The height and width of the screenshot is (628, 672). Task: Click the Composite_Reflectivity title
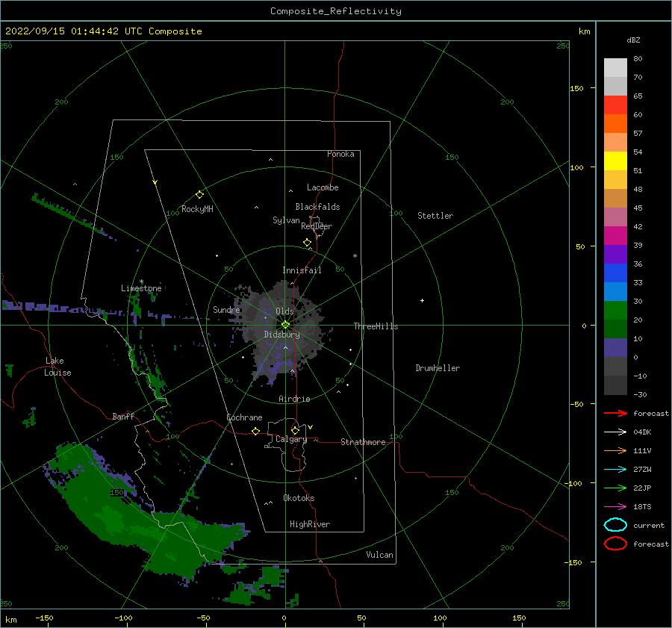(336, 11)
